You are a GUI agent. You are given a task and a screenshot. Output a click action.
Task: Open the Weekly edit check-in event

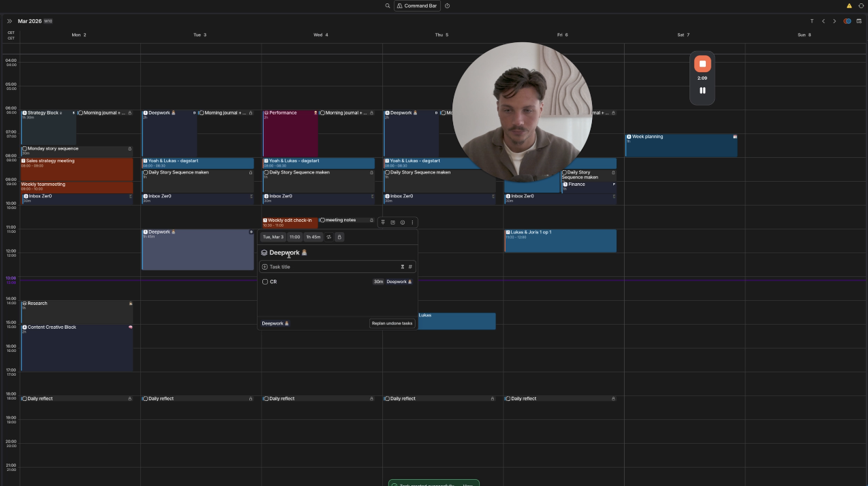290,223
